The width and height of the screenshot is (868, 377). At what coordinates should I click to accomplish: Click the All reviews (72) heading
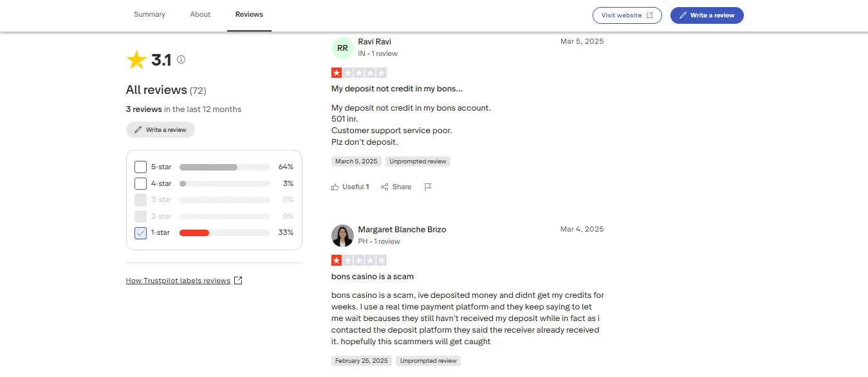coord(166,90)
